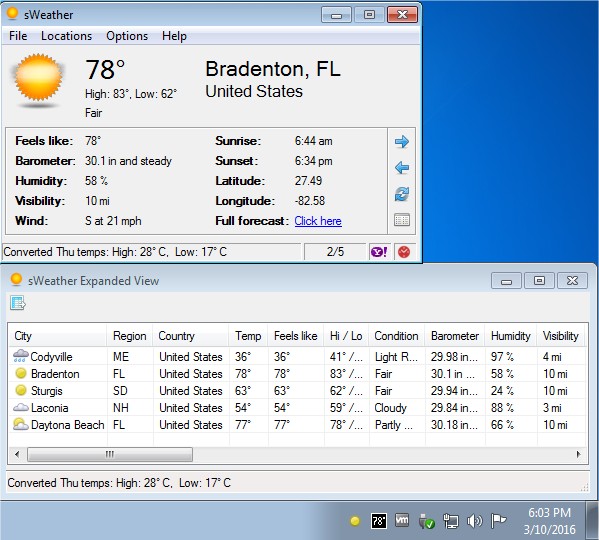The height and width of the screenshot is (540, 599).
Task: Go to previous location with left arrow
Action: click(x=401, y=167)
